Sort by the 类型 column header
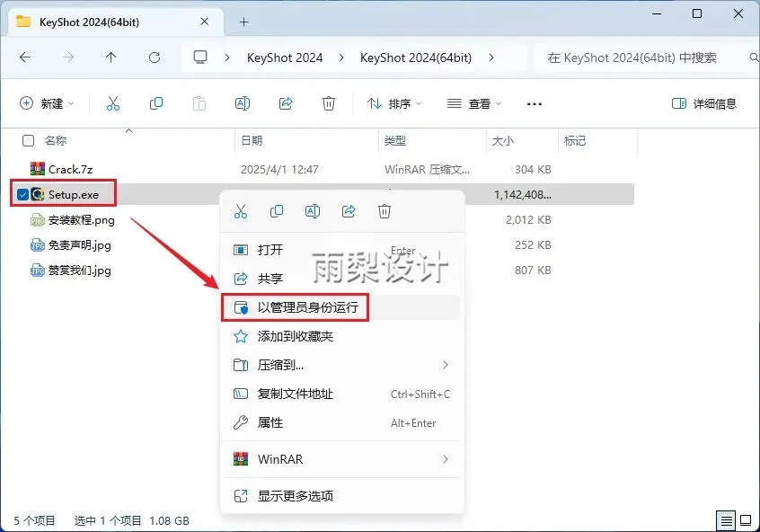 (x=395, y=140)
